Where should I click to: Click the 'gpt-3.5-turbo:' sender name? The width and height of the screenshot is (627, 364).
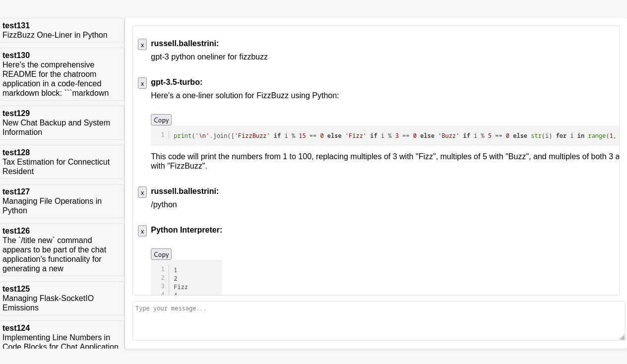point(177,82)
